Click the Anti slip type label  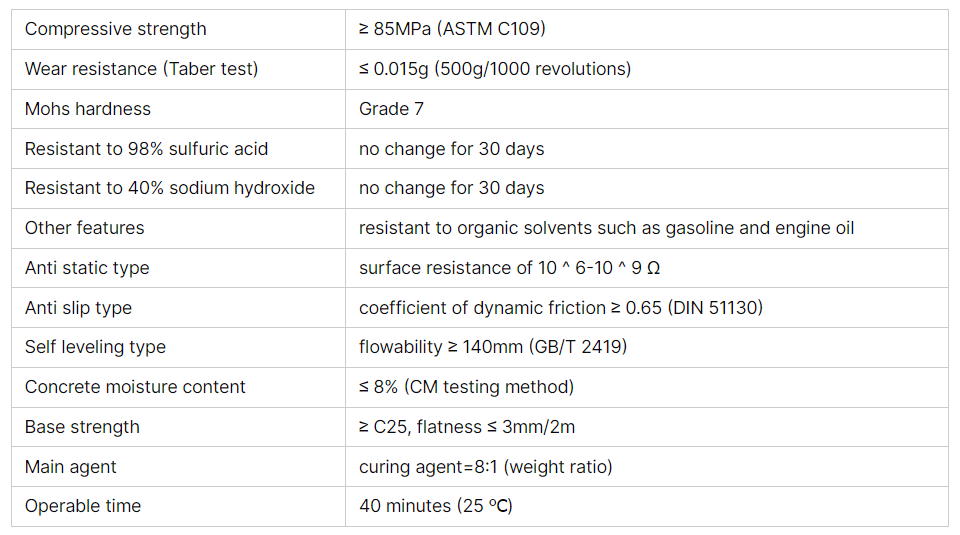[x=78, y=308]
